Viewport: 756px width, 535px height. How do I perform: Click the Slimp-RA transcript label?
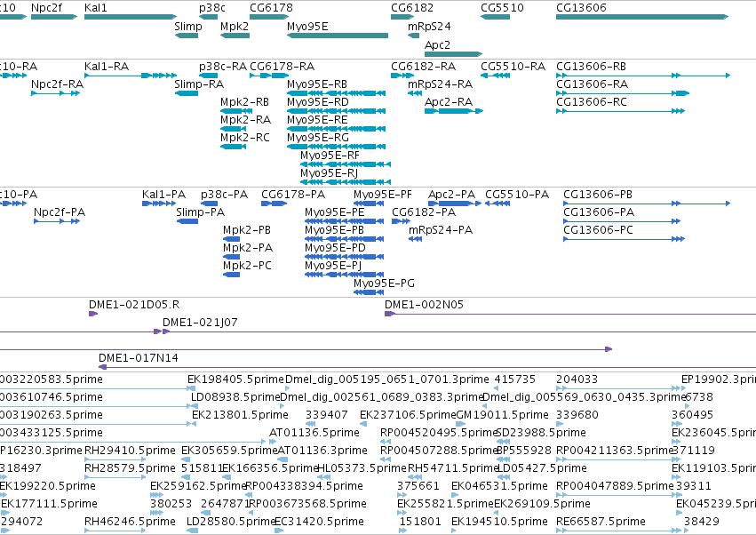pos(199,84)
